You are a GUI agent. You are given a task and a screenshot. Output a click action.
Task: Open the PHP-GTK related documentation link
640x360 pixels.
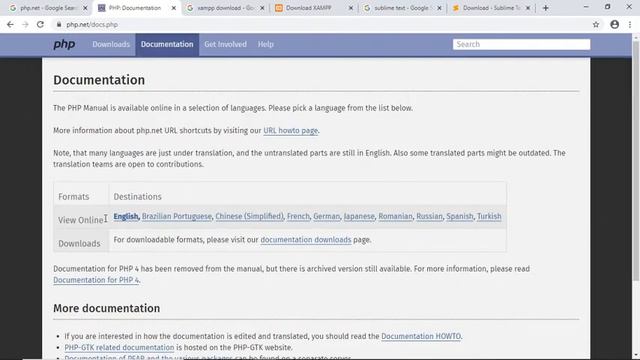click(119, 347)
